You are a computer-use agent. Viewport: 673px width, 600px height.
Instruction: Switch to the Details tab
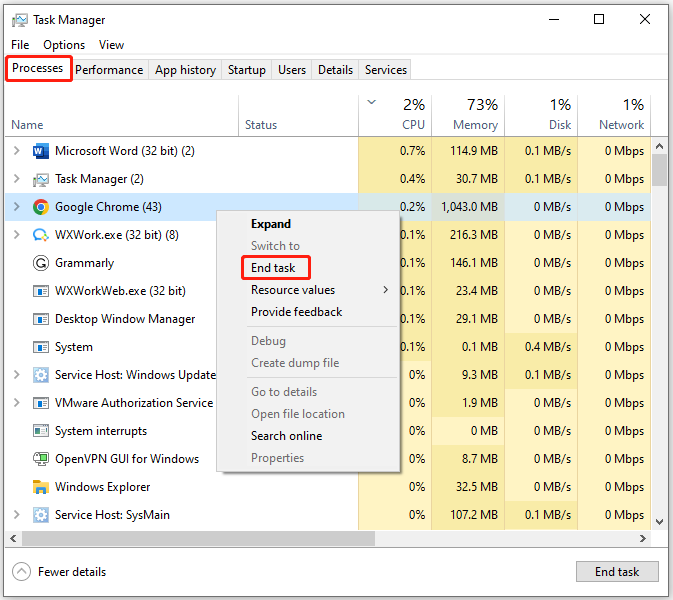tap(335, 70)
